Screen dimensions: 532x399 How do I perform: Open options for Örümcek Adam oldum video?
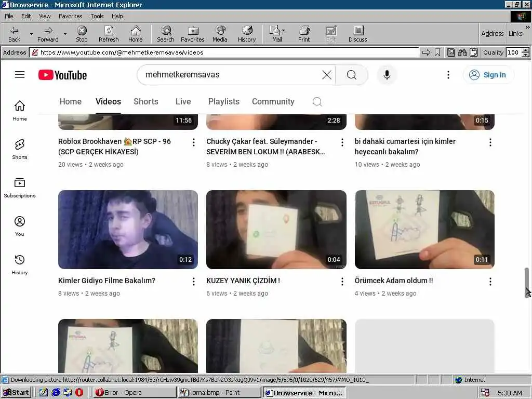[490, 281]
